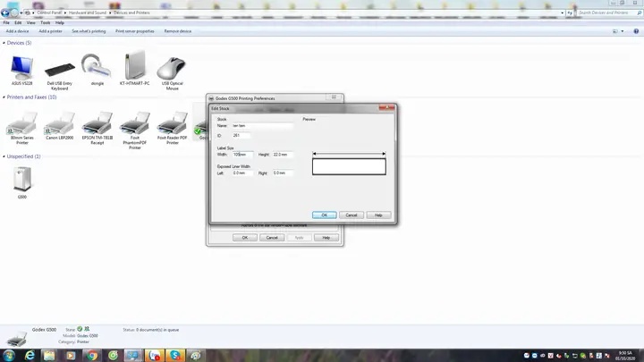Click the stock Name input field

(x=262, y=126)
